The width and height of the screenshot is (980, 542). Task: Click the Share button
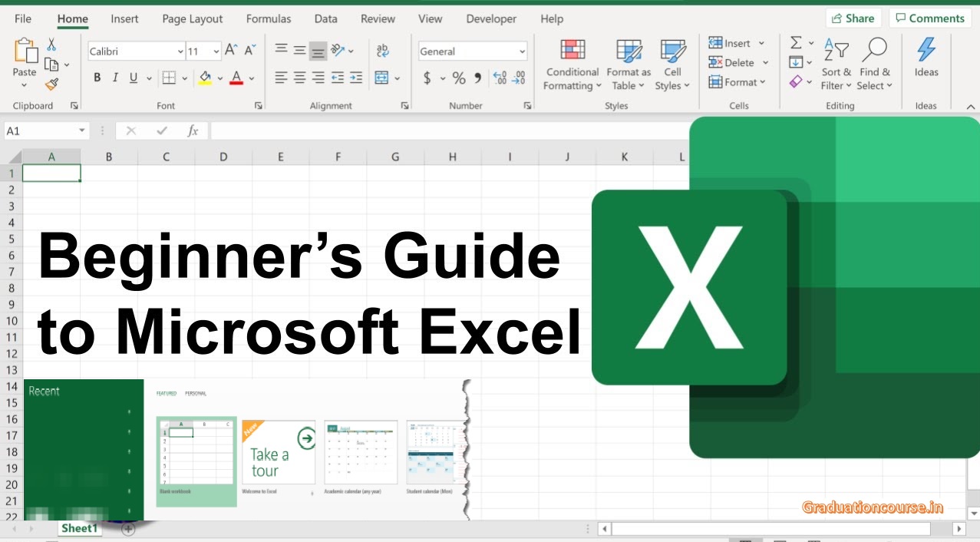853,18
